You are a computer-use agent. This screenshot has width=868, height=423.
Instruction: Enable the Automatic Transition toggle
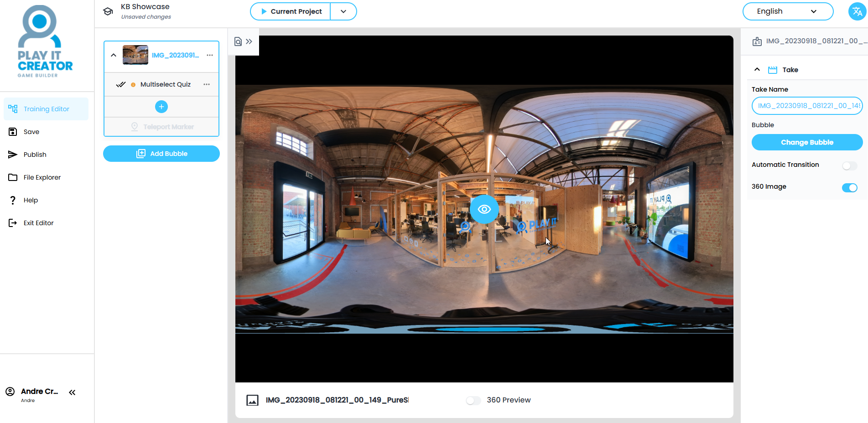(849, 166)
